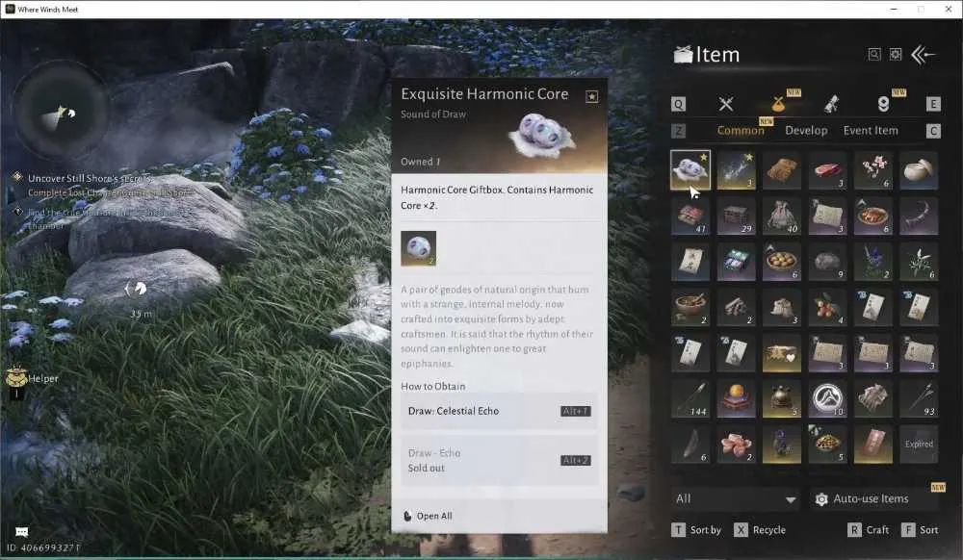The height and width of the screenshot is (560, 963).
Task: Open the circular minimap
Action: (60, 113)
